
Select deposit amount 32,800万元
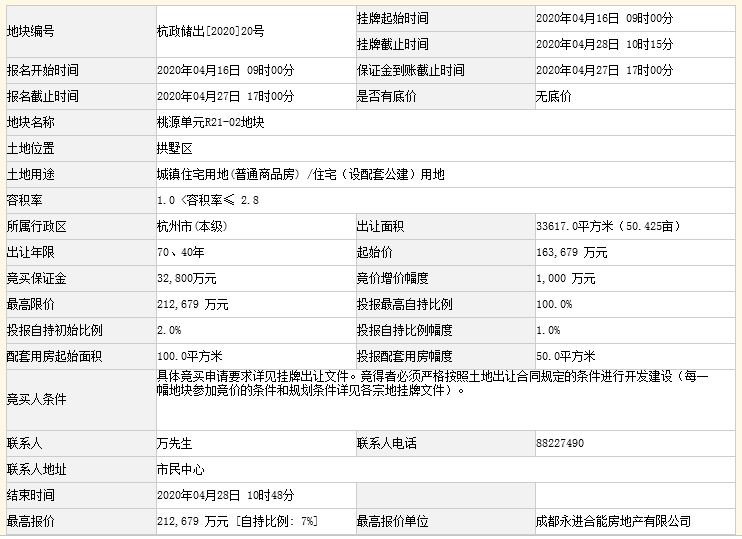187,278
